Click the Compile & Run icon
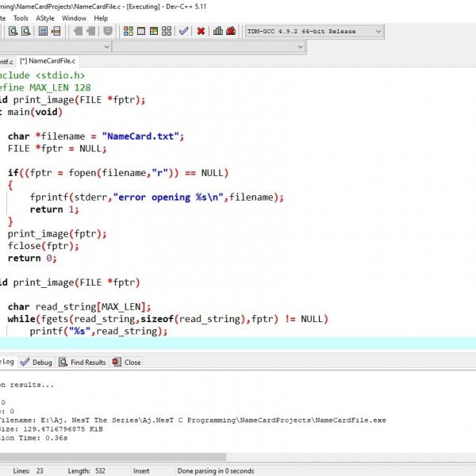This screenshot has width=476, height=476. coord(153,32)
